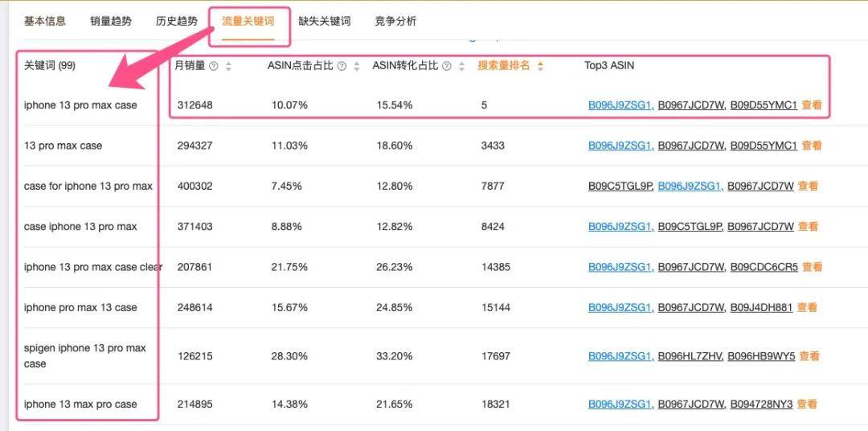This screenshot has width=868, height=431.
Task: Open 销量趋势 tab
Action: coord(111,21)
